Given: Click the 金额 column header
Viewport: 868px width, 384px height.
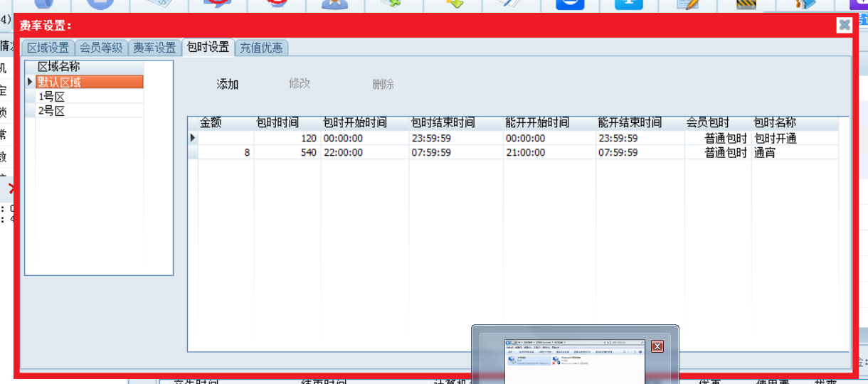Looking at the screenshot, I should pyautogui.click(x=211, y=122).
